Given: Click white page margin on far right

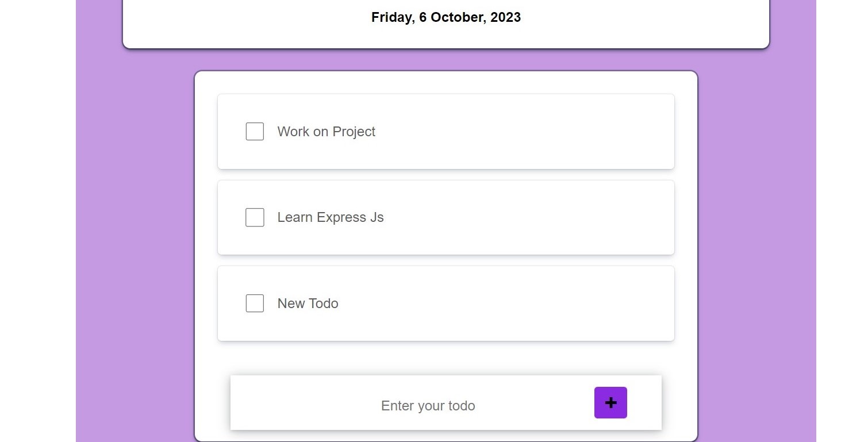Looking at the screenshot, I should pos(842,230).
